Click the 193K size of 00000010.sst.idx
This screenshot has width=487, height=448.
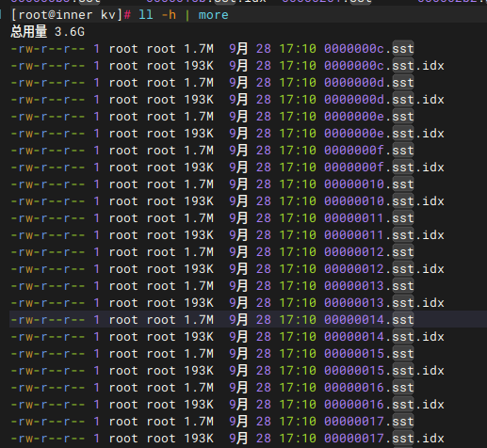coord(199,201)
